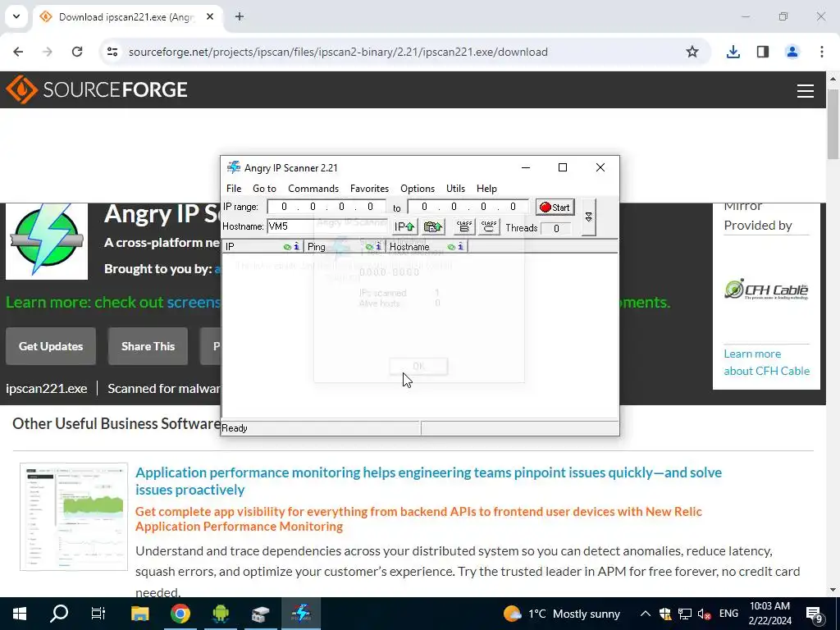The width and height of the screenshot is (840, 630).
Task: Open the Help menu in Angry IP Scanner
Action: tap(486, 189)
